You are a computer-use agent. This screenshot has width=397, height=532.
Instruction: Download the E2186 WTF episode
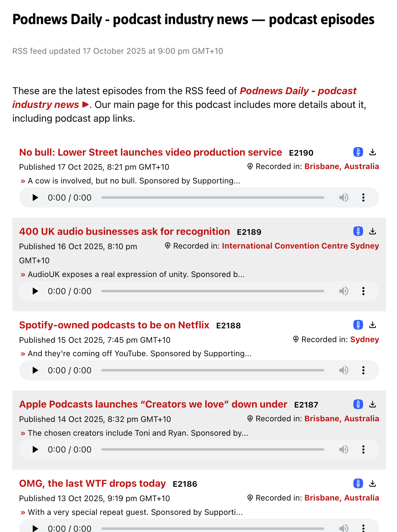tap(372, 483)
